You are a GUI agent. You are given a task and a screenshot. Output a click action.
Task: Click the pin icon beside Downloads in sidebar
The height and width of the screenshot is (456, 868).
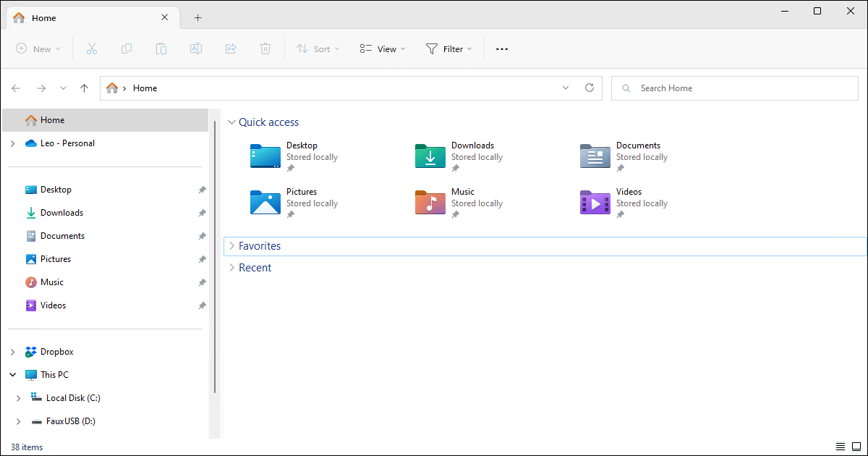202,213
